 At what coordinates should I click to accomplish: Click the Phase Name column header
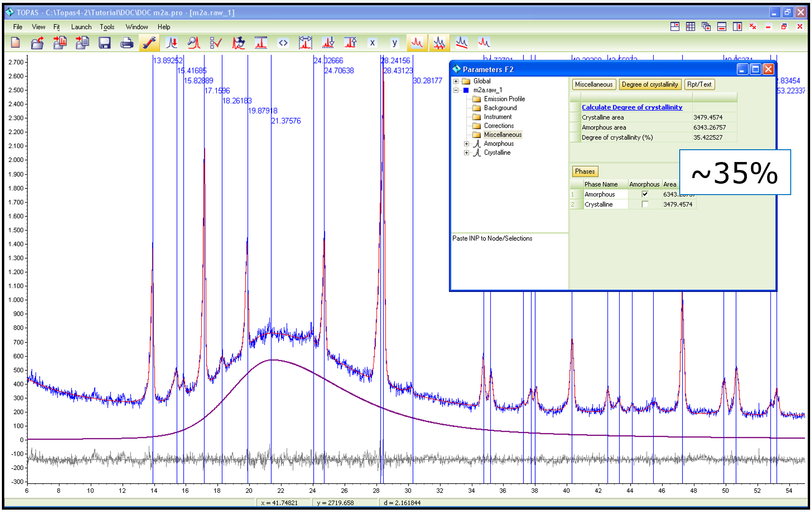(605, 184)
